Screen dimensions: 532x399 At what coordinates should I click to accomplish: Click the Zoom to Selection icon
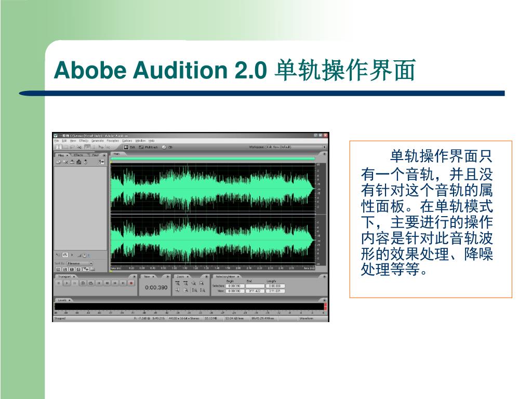[x=202, y=283]
